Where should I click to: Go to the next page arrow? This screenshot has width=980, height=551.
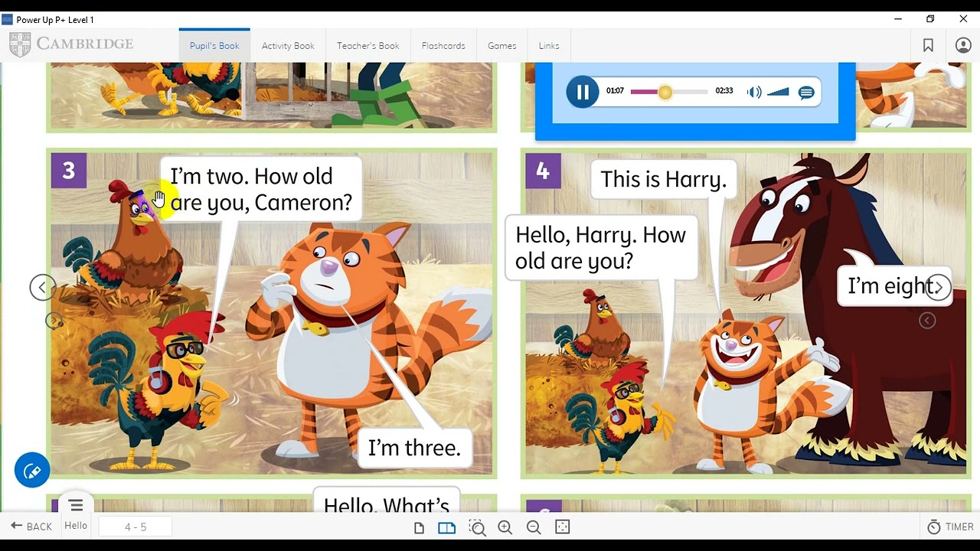pyautogui.click(x=939, y=288)
